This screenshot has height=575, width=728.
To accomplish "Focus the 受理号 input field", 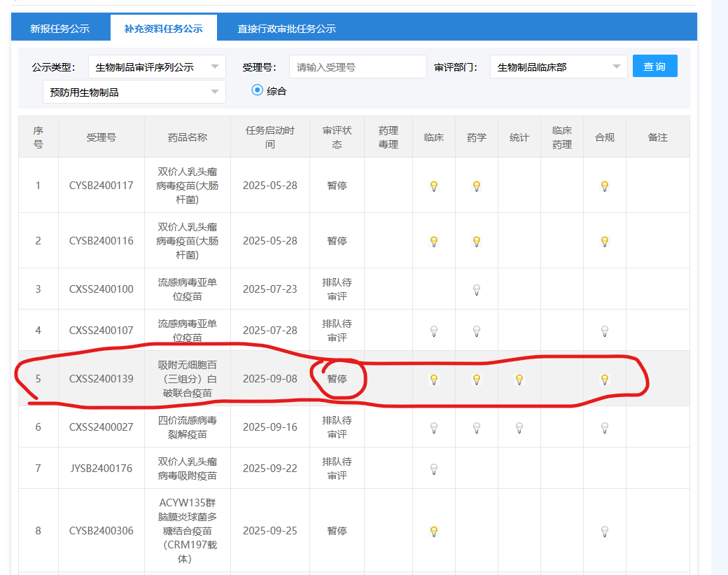I will 358,67.
